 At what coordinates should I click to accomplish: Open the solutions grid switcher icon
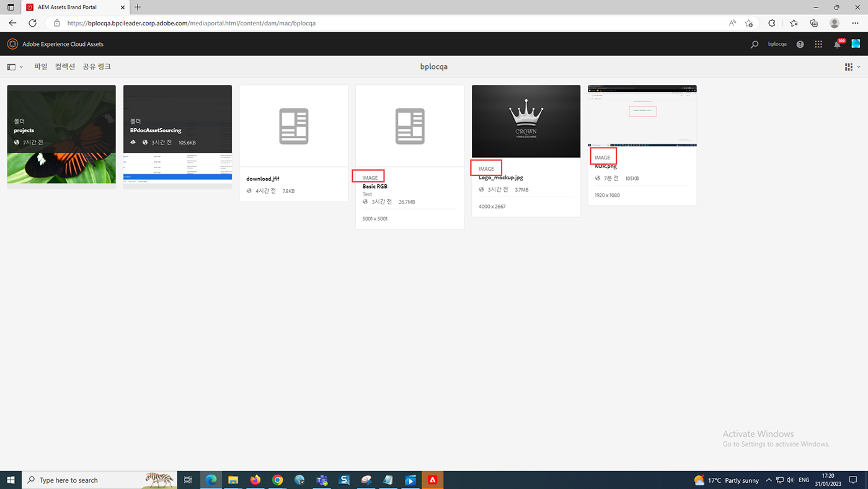[x=818, y=44]
